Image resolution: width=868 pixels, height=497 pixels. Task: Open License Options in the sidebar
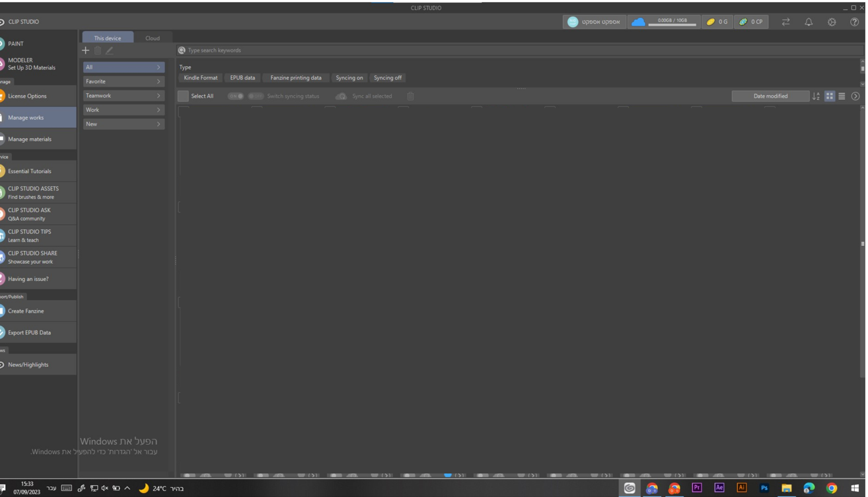click(38, 96)
